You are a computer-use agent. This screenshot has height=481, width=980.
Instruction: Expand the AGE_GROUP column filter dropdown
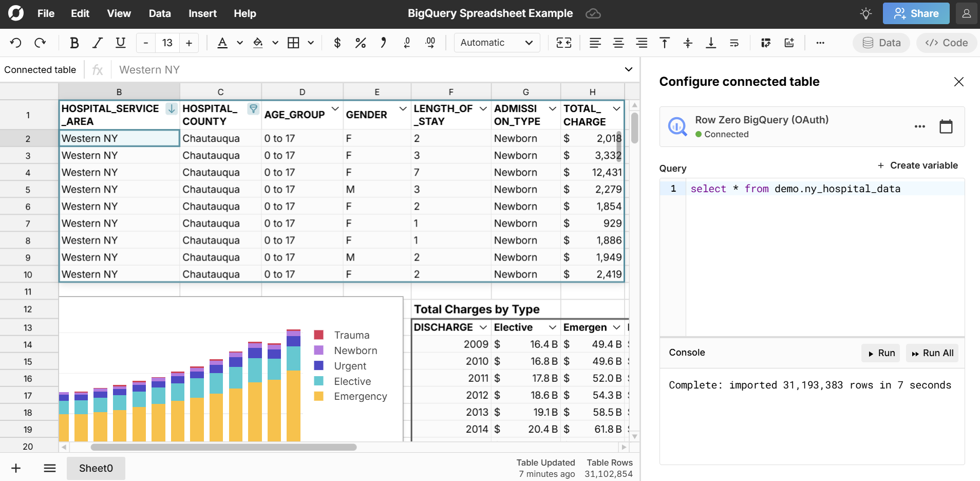tap(335, 109)
